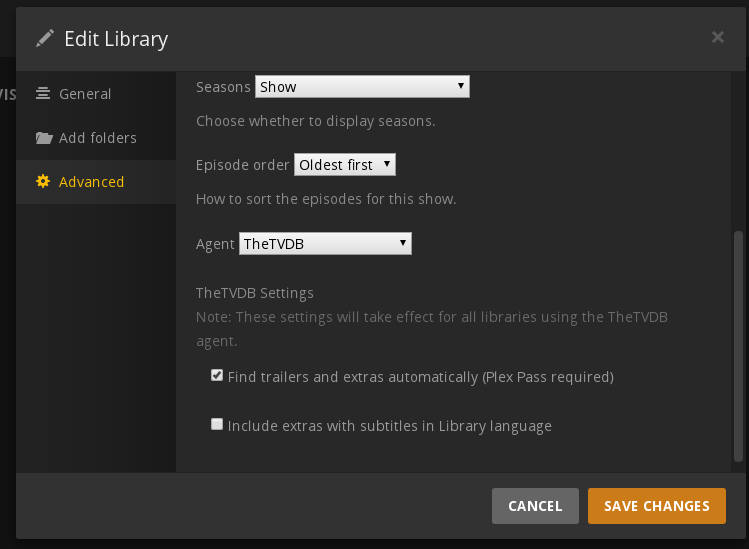The width and height of the screenshot is (749, 549).
Task: Click the Advanced gear icon
Action: pos(43,182)
